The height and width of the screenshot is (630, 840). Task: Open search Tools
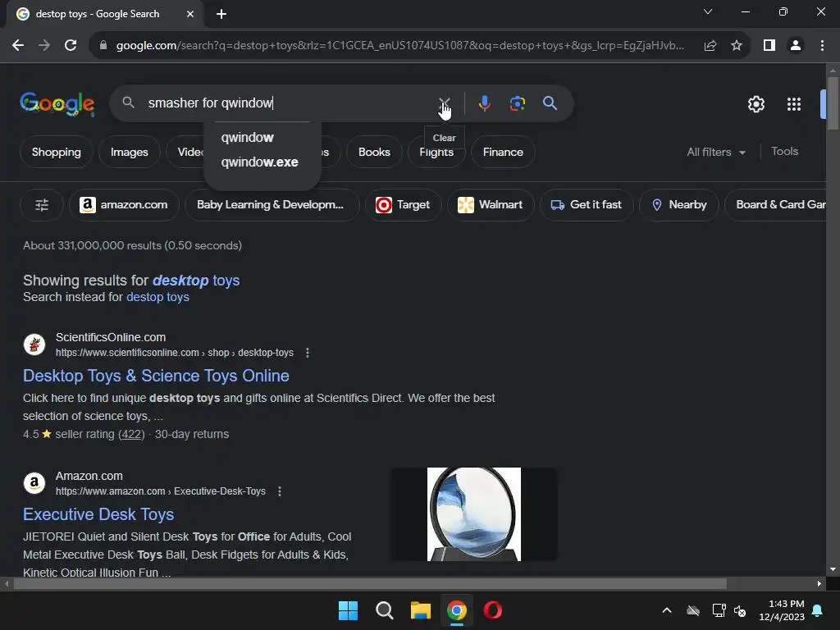tap(784, 152)
